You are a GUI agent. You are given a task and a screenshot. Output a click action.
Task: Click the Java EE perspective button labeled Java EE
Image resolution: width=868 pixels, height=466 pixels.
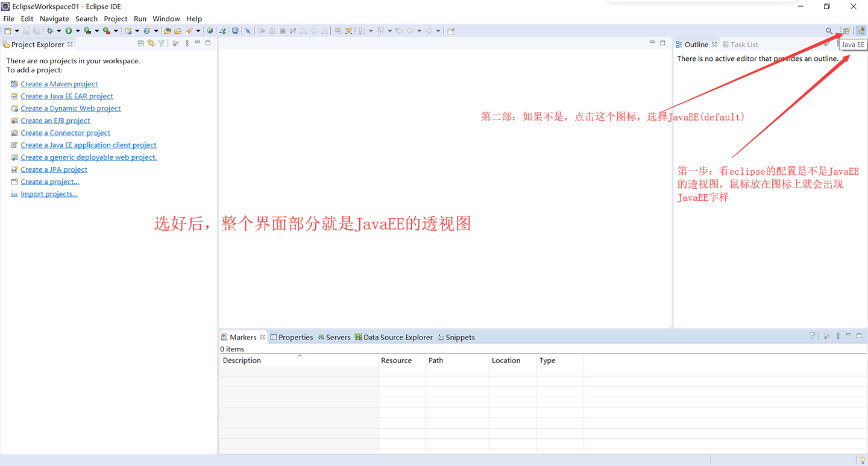[x=852, y=44]
